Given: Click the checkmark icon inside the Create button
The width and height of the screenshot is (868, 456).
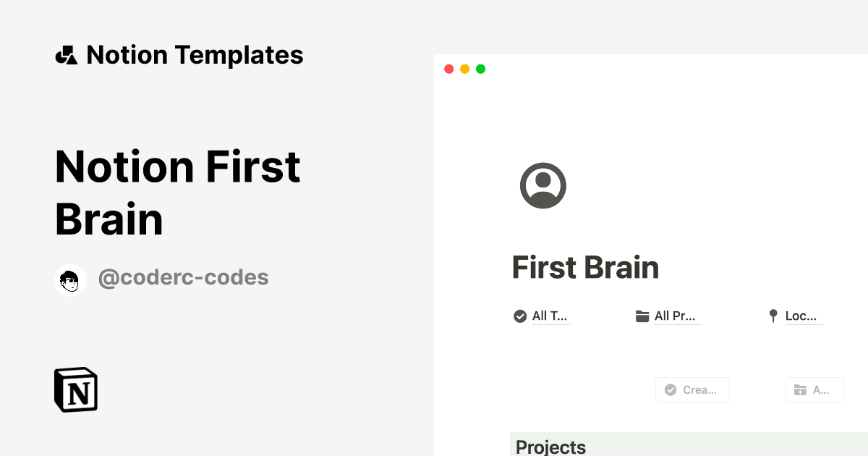Looking at the screenshot, I should click(x=671, y=389).
